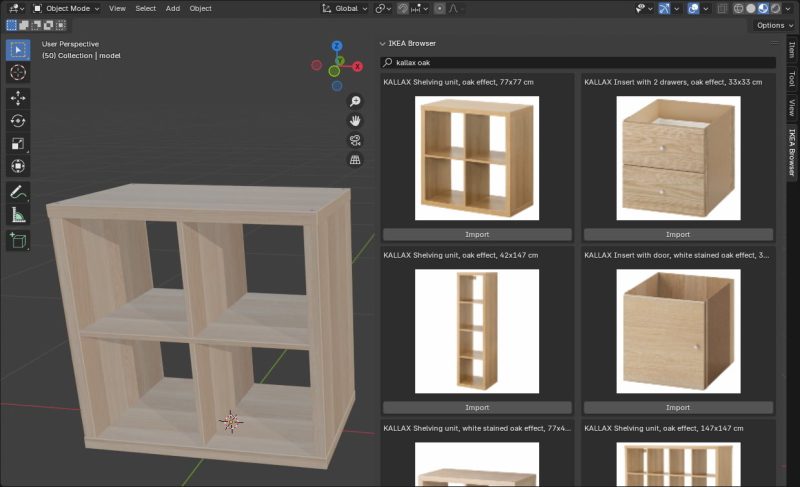Toggle camera view in the viewport
This screenshot has height=487, width=800.
[x=355, y=140]
